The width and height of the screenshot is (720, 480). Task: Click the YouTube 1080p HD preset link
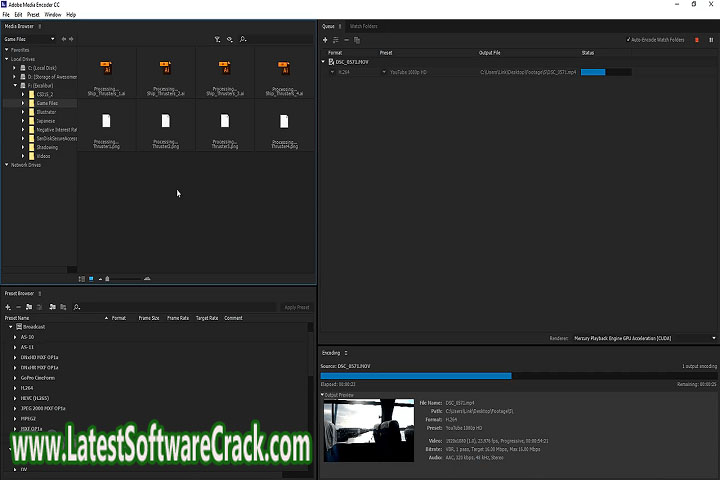(x=407, y=72)
